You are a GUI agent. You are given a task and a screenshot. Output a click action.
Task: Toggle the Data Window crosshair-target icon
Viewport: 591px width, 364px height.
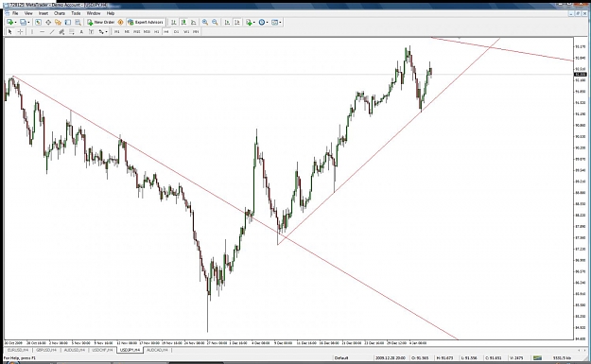(48, 23)
